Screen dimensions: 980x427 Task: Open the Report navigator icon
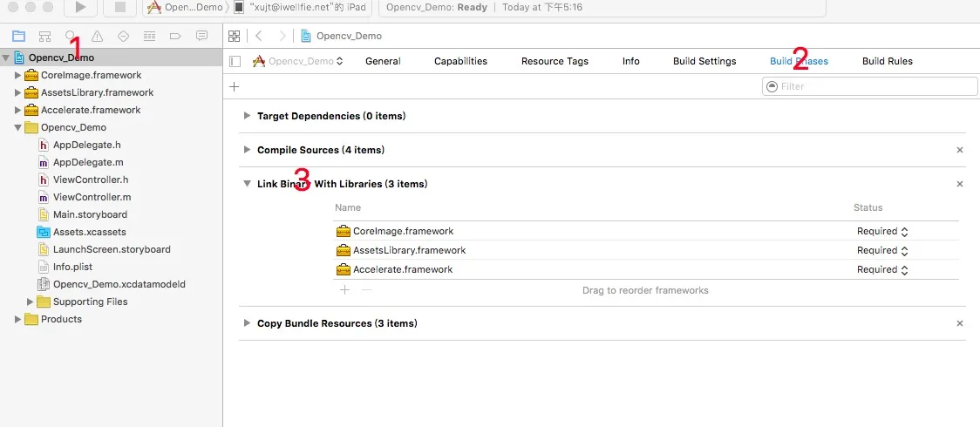point(201,36)
